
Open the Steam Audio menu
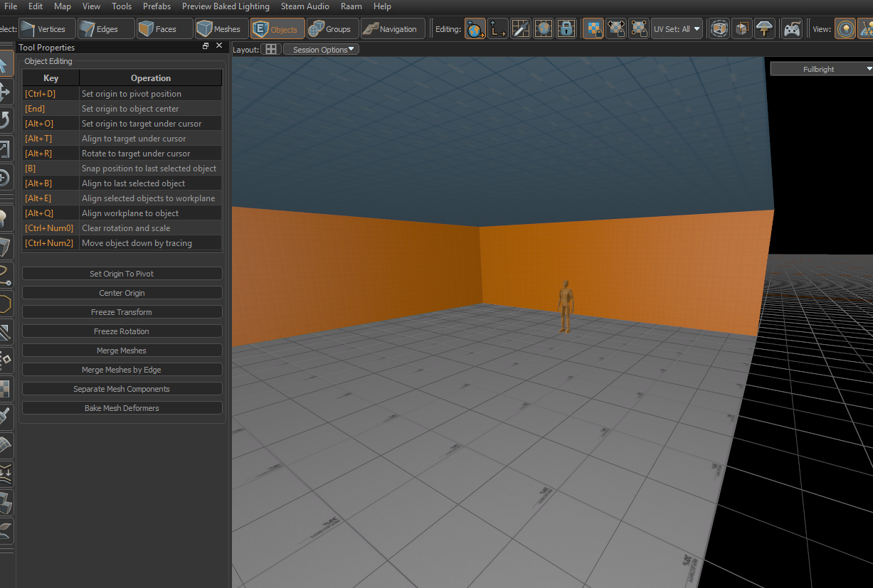(x=305, y=6)
